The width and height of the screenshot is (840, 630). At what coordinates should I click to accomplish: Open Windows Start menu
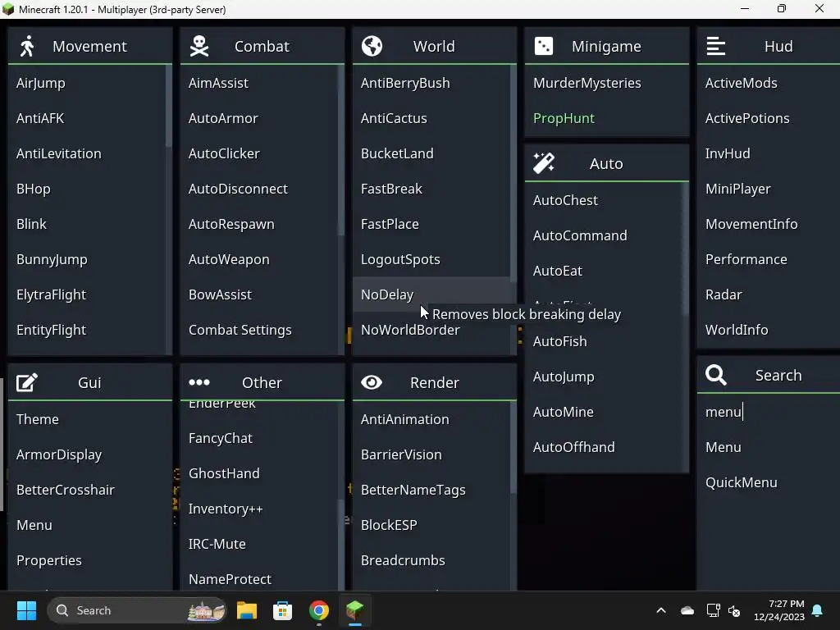(x=26, y=610)
